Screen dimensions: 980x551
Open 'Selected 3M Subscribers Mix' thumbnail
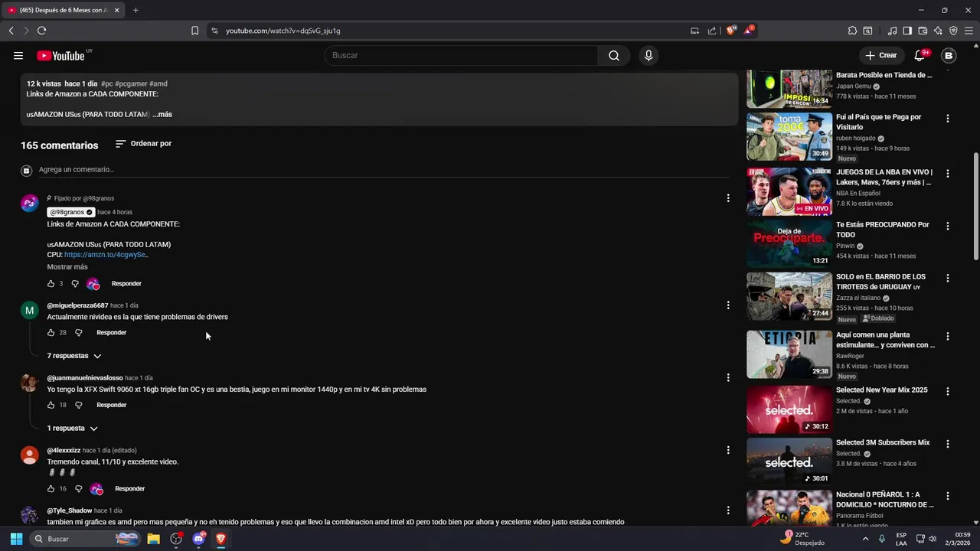pos(789,461)
